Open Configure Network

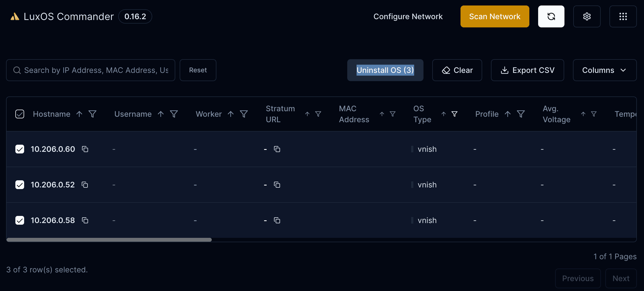[408, 16]
